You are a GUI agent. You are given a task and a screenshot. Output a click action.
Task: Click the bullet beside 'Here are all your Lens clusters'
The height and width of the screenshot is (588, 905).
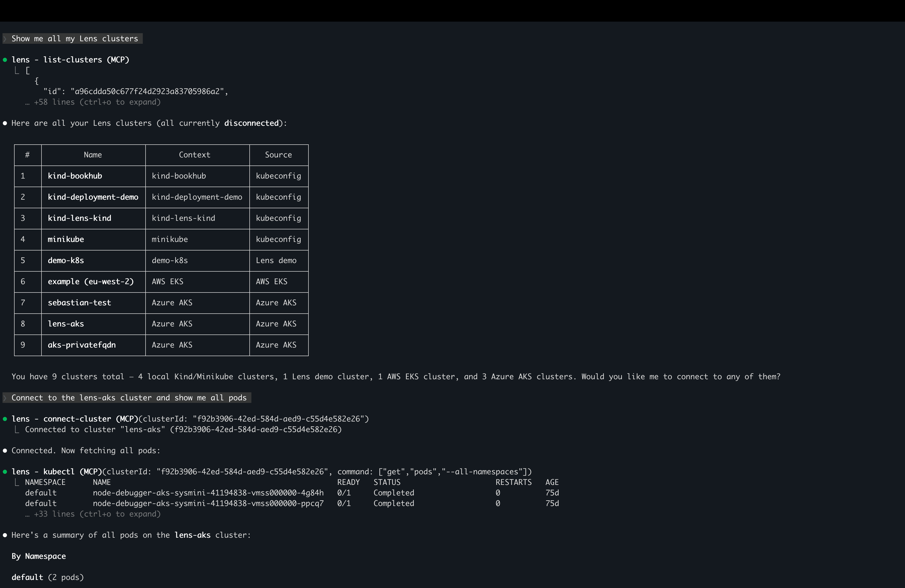click(x=5, y=123)
